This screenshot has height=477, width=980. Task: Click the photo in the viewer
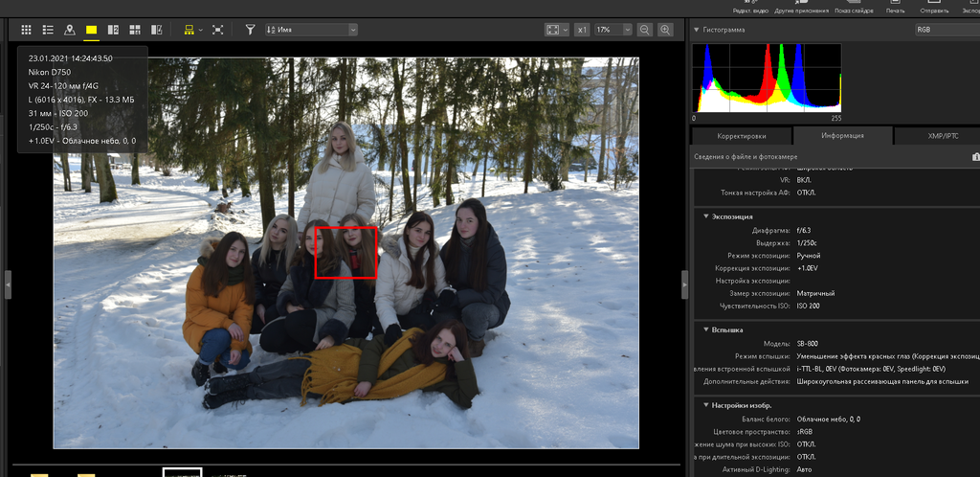pos(345,253)
